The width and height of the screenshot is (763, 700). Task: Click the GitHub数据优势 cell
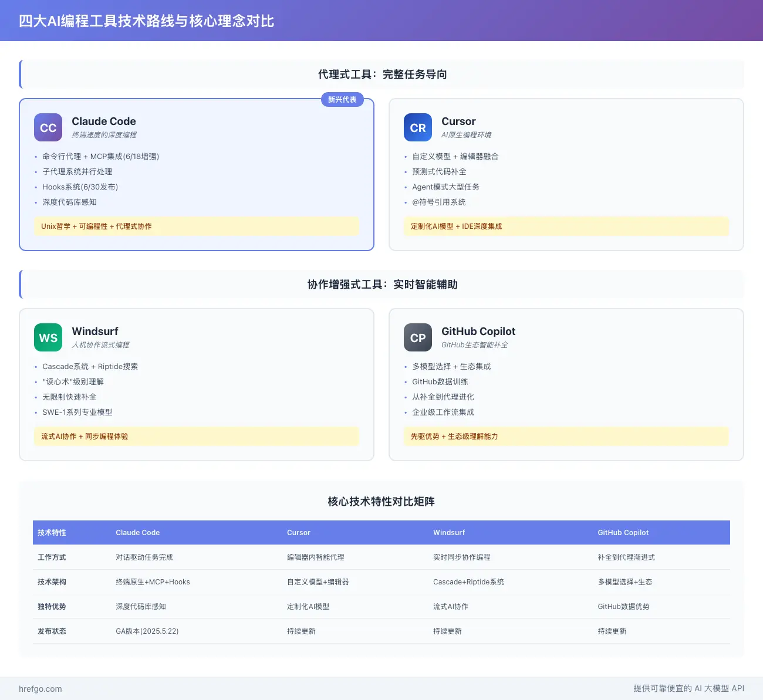pyautogui.click(x=623, y=607)
